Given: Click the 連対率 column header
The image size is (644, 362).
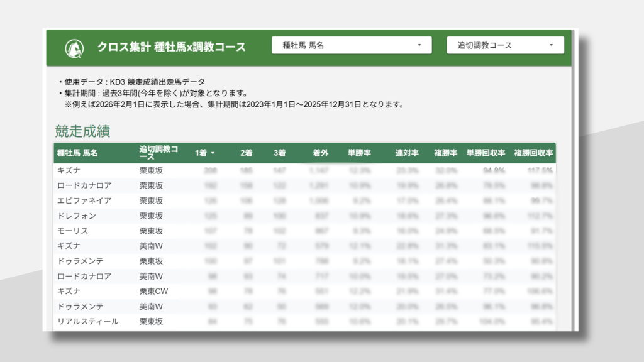Looking at the screenshot, I should pyautogui.click(x=407, y=153).
